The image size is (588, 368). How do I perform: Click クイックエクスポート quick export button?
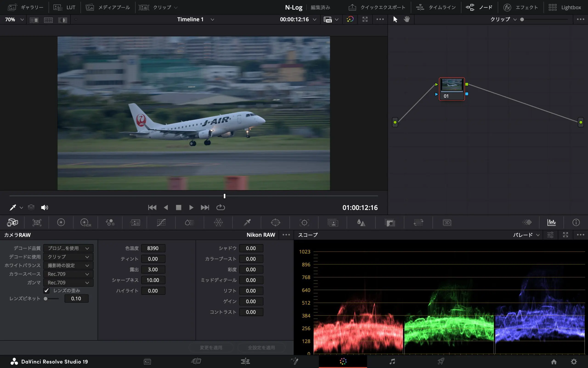377,7
